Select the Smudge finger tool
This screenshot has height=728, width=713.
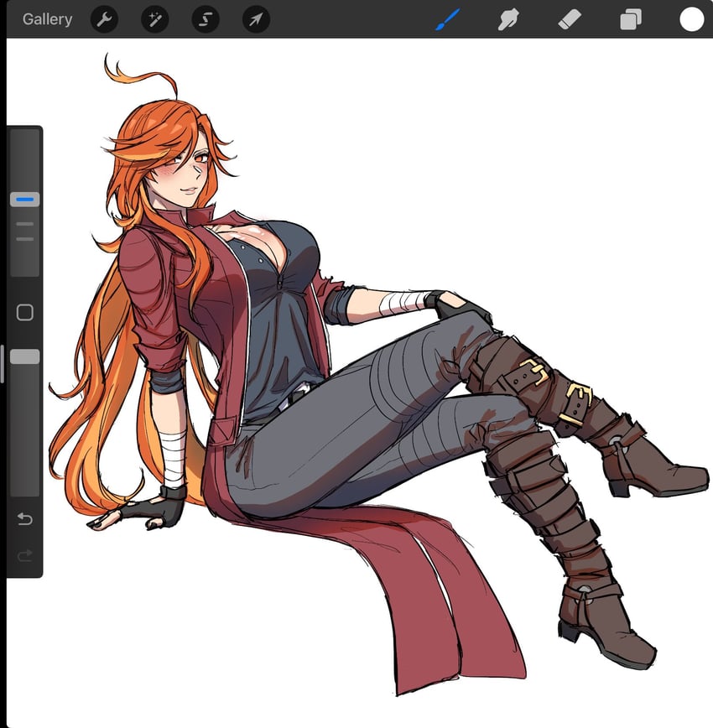click(508, 20)
